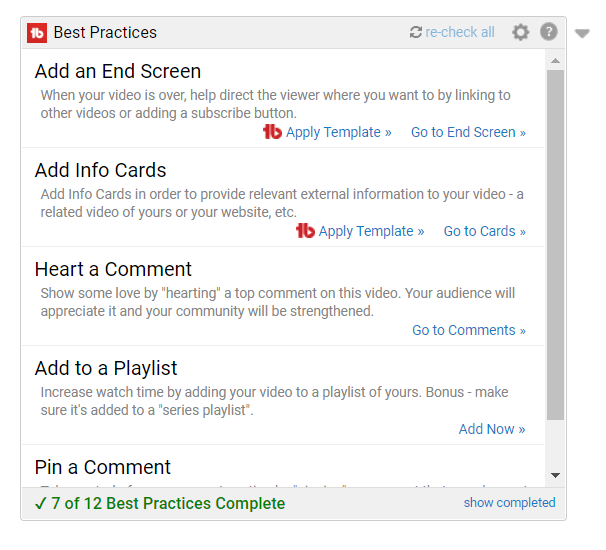Open the Go to Cards link
The height and width of the screenshot is (550, 606).
point(484,231)
